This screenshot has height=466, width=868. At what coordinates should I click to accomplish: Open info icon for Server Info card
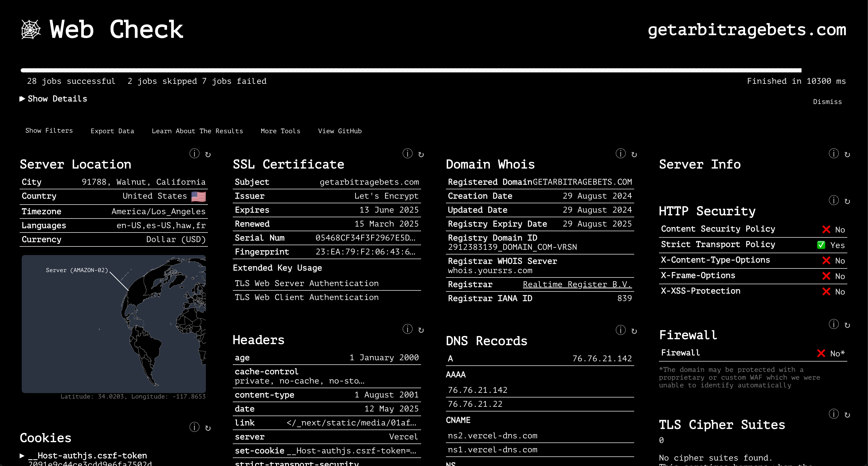point(833,154)
